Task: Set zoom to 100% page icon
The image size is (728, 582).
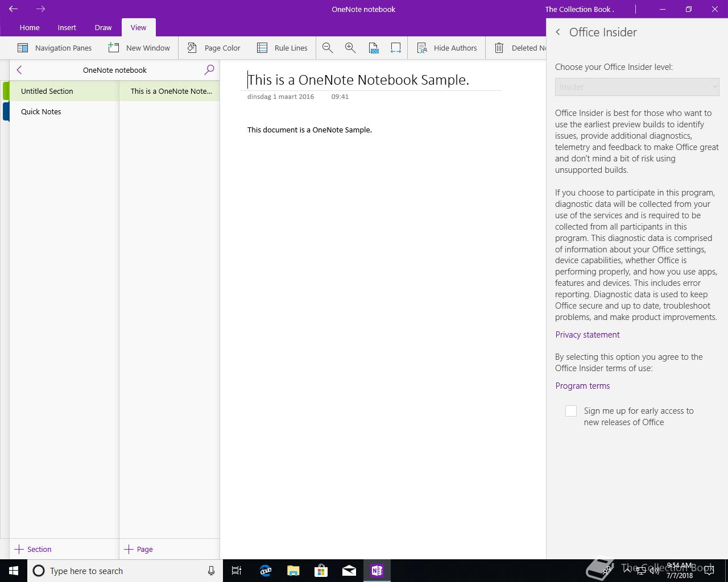Action: point(373,48)
